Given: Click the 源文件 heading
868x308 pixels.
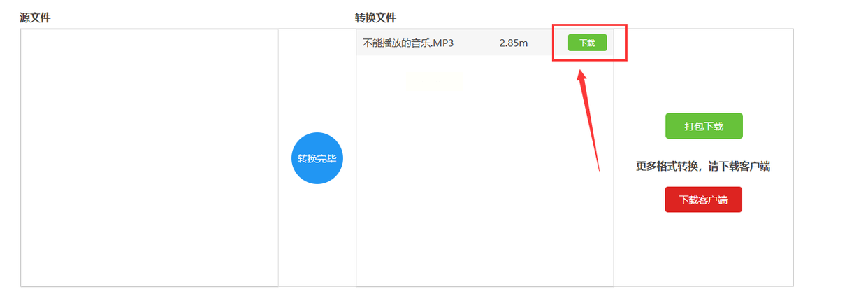Looking at the screenshot, I should 35,17.
